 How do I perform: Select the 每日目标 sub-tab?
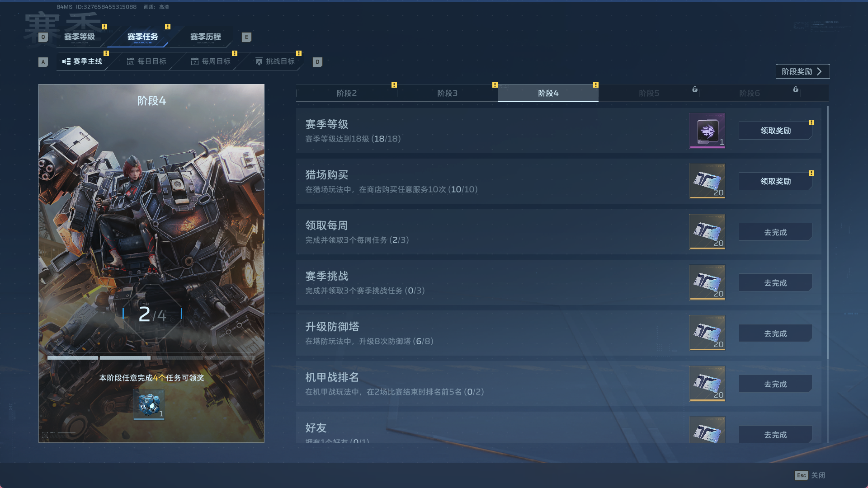(147, 61)
